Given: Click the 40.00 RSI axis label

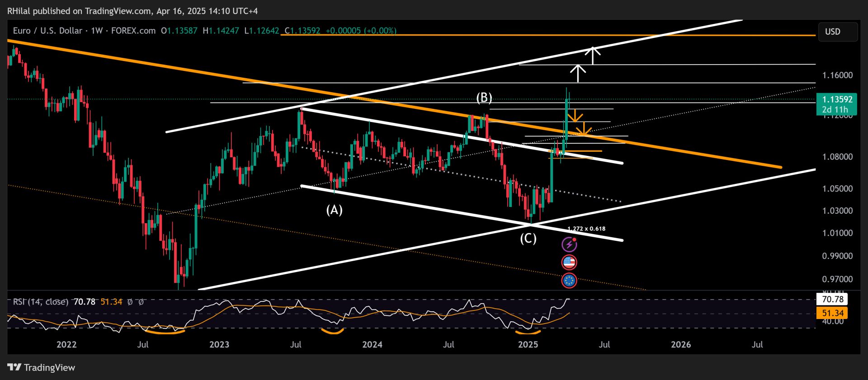Looking at the screenshot, I should (833, 321).
